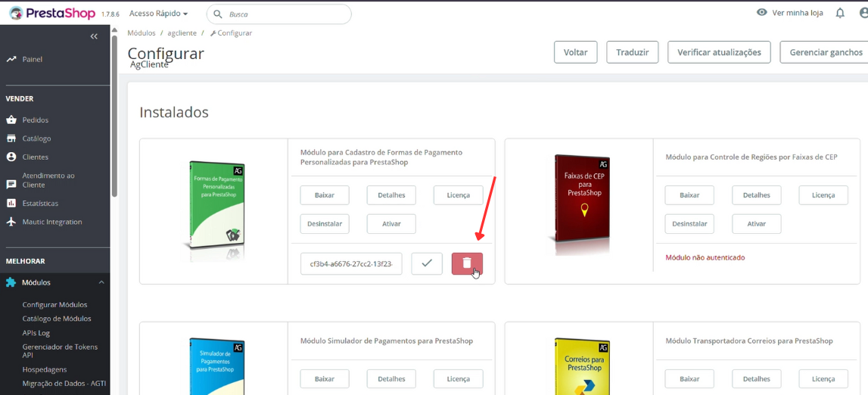868x395 pixels.
Task: Click Ver minha loja link
Action: (798, 13)
